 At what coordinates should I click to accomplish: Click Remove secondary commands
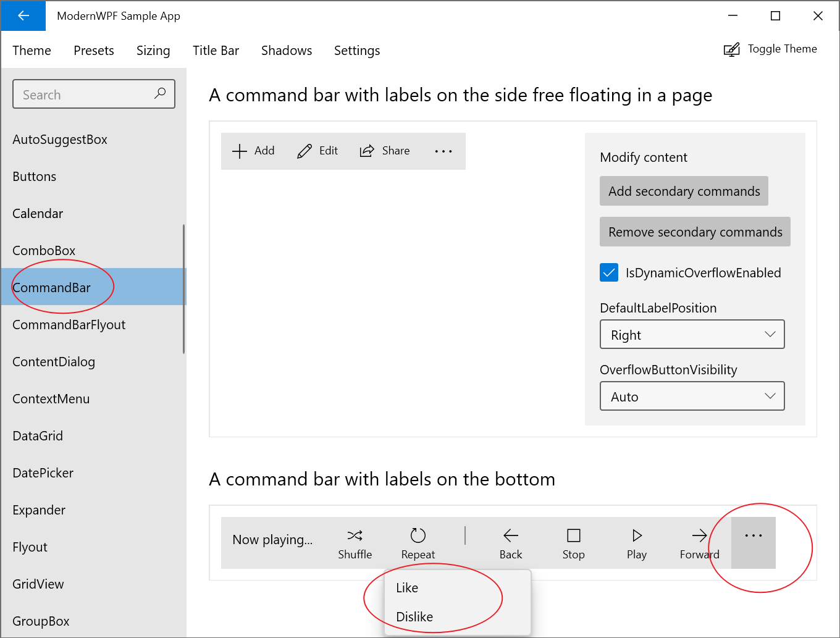coord(695,232)
